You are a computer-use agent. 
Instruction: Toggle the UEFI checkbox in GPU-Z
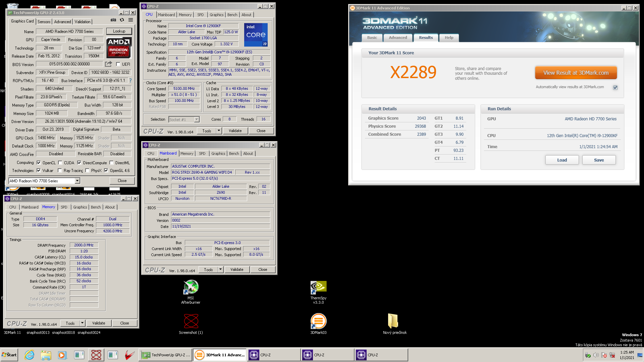click(118, 64)
